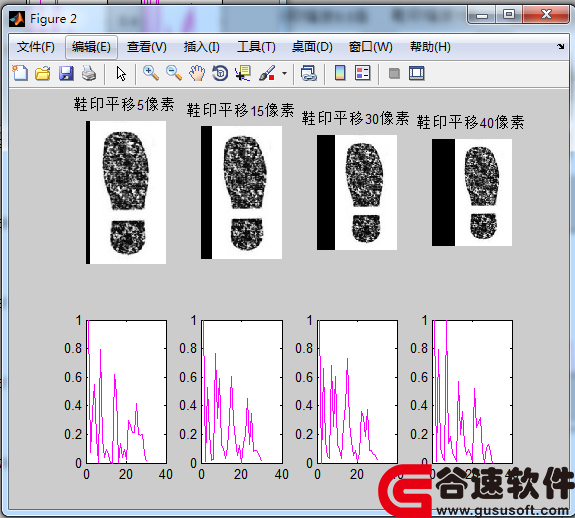The width and height of the screenshot is (575, 518).
Task: Save figure with the floppy disk icon
Action: (66, 73)
